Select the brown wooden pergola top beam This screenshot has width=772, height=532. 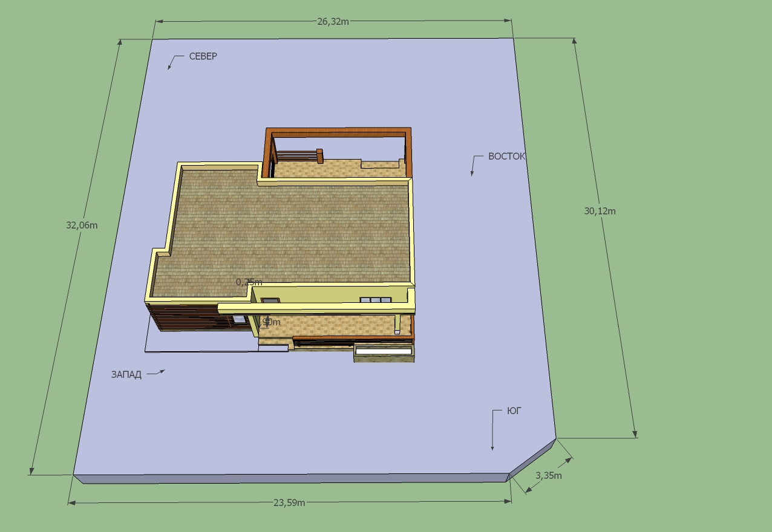coord(338,132)
